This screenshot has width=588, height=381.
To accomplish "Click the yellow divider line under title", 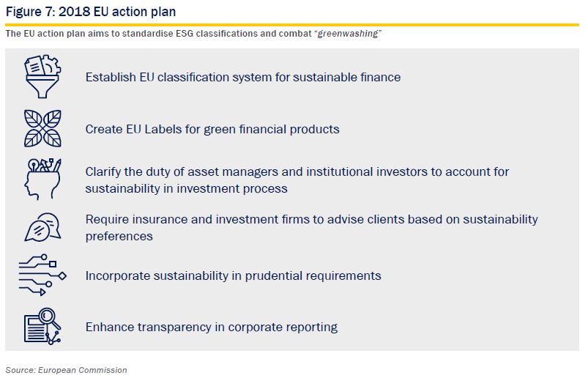I will click(x=292, y=25).
